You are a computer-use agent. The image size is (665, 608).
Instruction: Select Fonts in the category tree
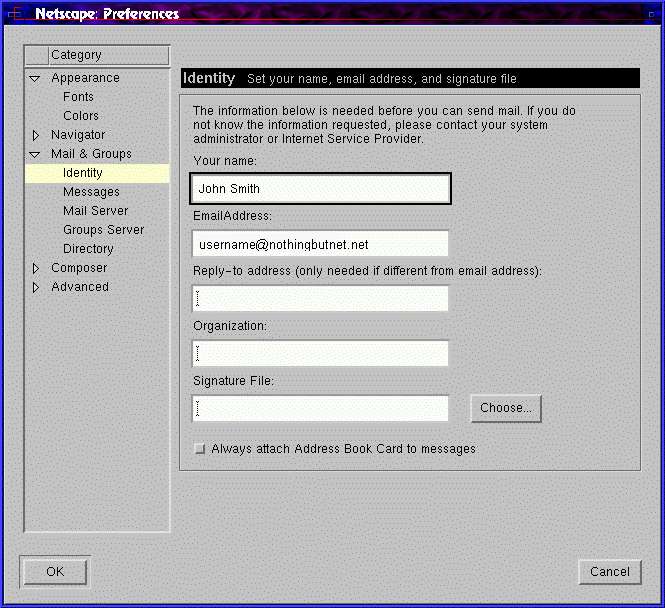coord(78,97)
